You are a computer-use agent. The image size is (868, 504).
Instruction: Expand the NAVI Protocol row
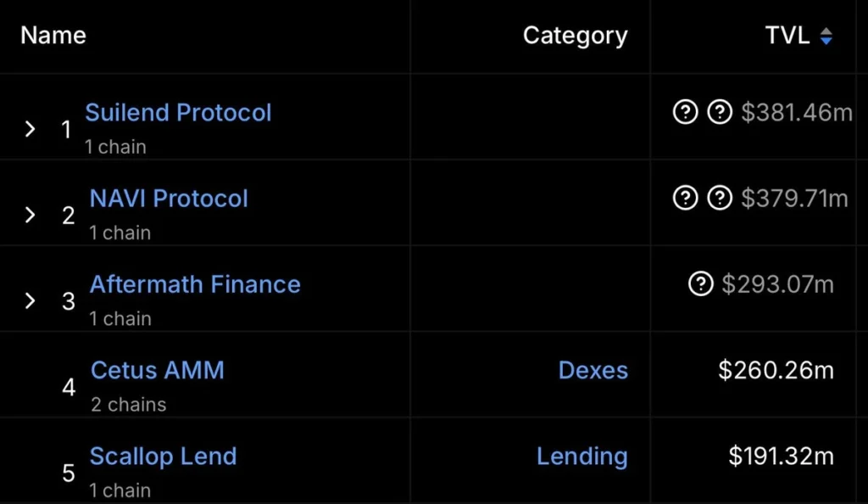[x=31, y=215]
